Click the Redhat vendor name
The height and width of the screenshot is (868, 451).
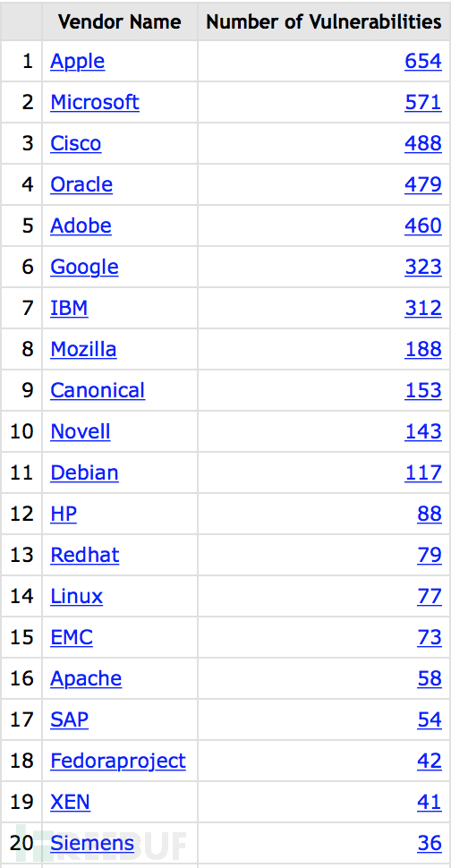click(x=85, y=555)
